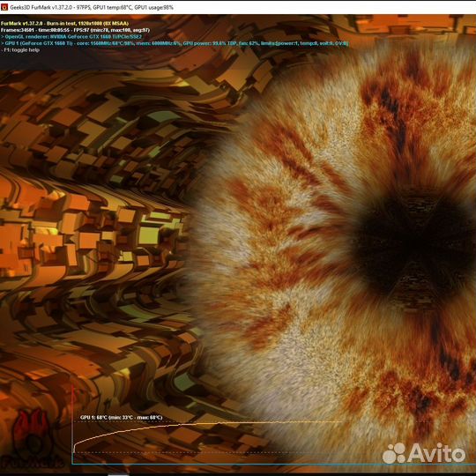
Task: Click the Frames and FPS statistics line
Action: (75, 30)
